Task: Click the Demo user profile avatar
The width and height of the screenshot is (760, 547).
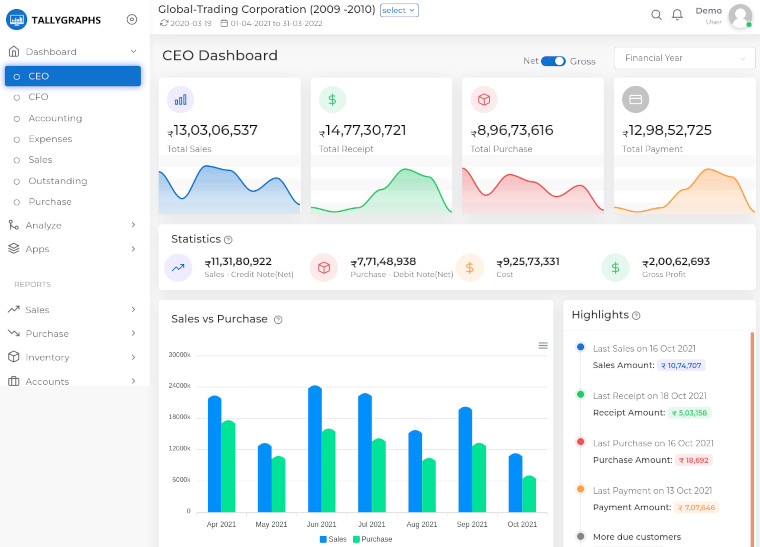Action: click(x=740, y=15)
